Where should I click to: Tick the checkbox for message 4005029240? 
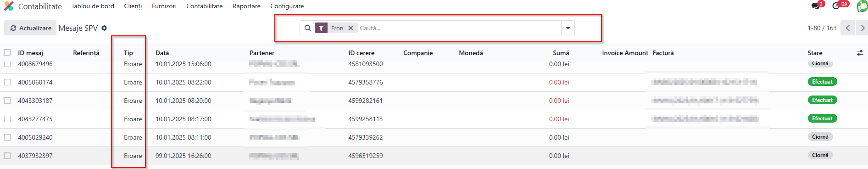7,137
